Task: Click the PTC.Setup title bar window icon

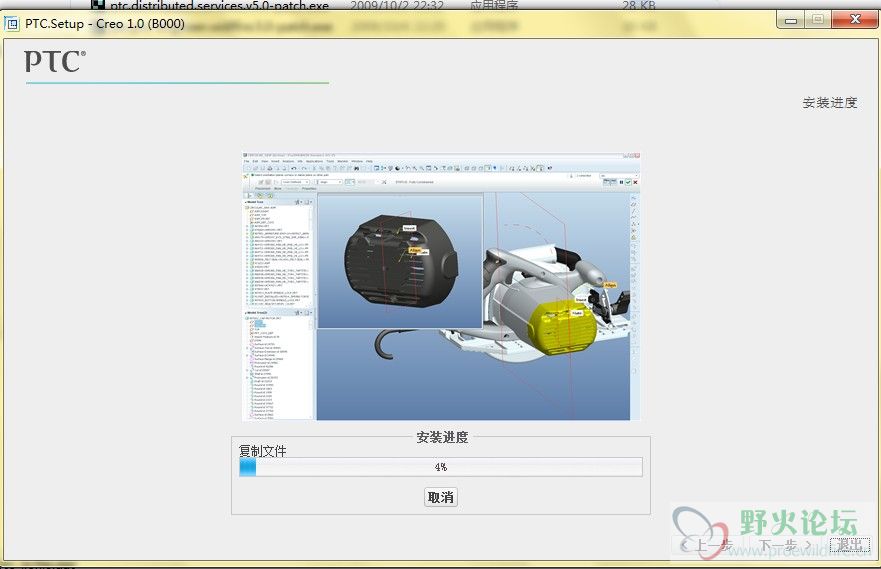Action: 11,24
